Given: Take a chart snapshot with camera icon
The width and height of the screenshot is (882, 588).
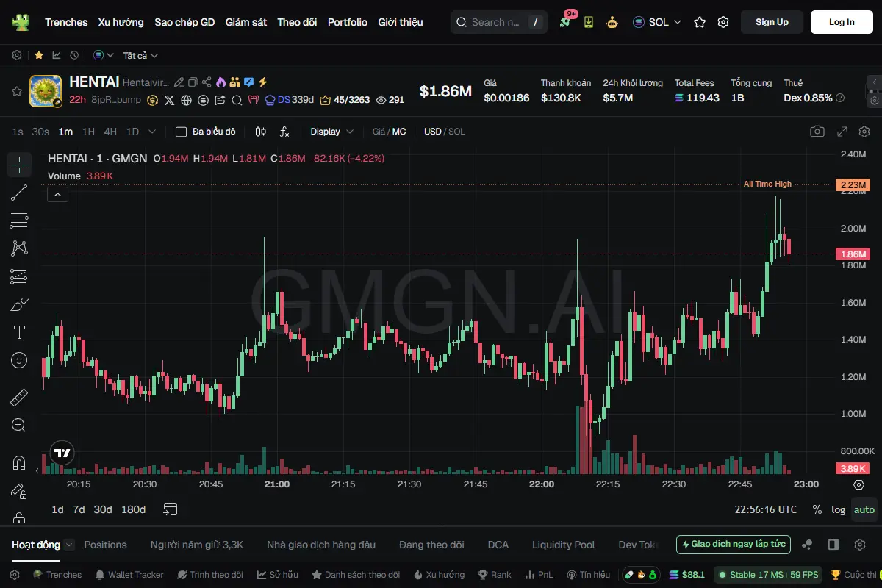Looking at the screenshot, I should click(x=817, y=132).
